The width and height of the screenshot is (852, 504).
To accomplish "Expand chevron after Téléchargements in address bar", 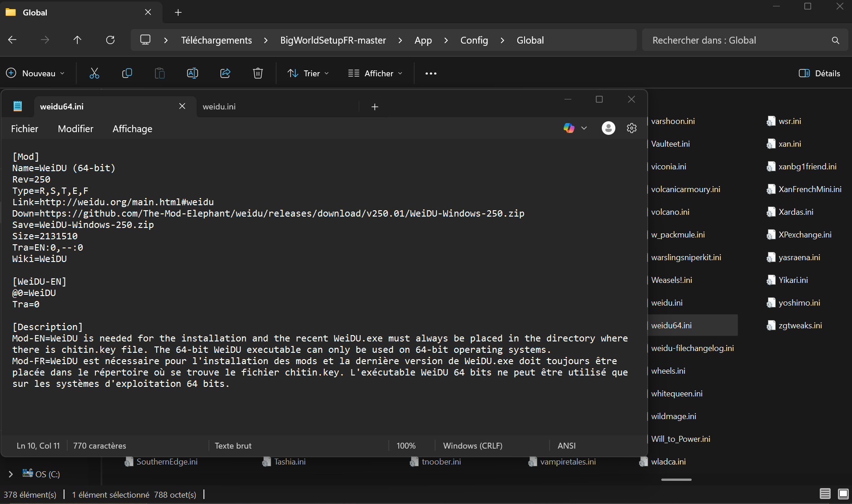I will pos(266,40).
